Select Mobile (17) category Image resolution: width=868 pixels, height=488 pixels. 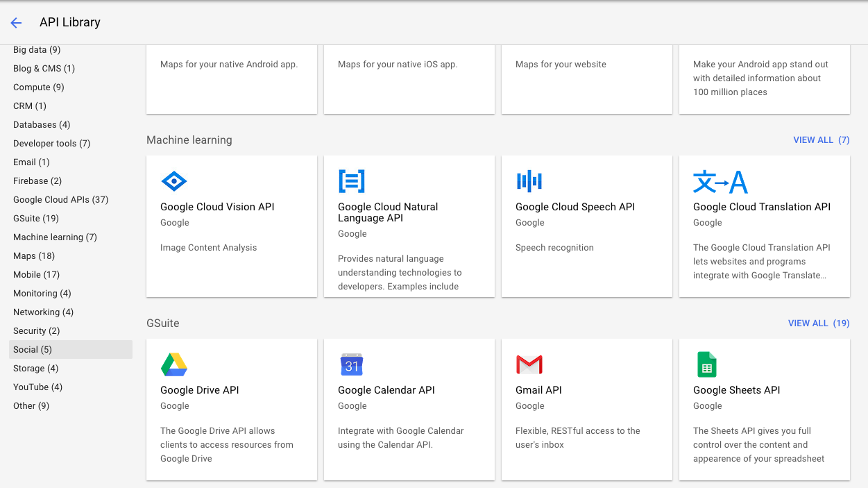click(36, 275)
